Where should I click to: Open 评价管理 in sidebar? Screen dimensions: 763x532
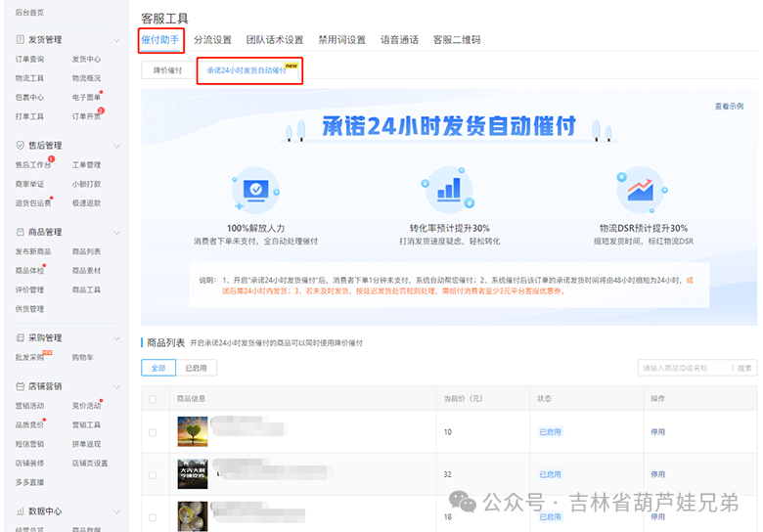tap(29, 289)
